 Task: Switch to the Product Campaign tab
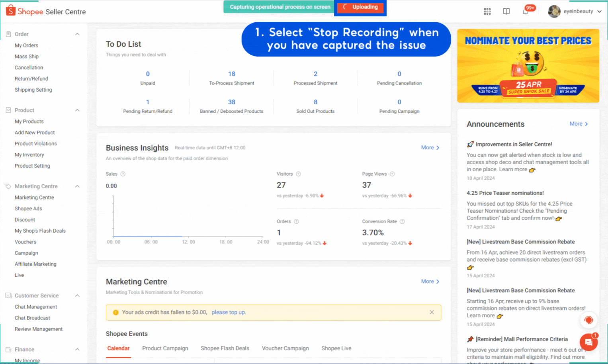point(165,348)
